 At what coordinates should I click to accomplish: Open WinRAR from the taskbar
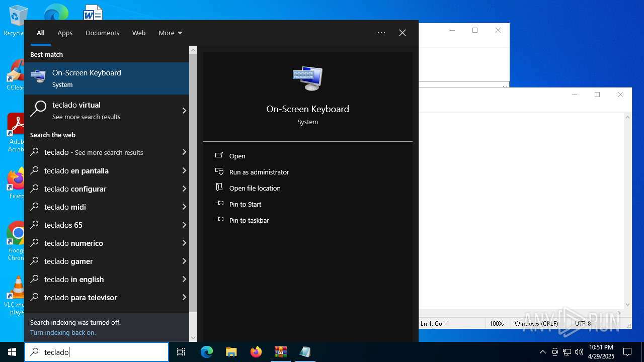point(280,352)
